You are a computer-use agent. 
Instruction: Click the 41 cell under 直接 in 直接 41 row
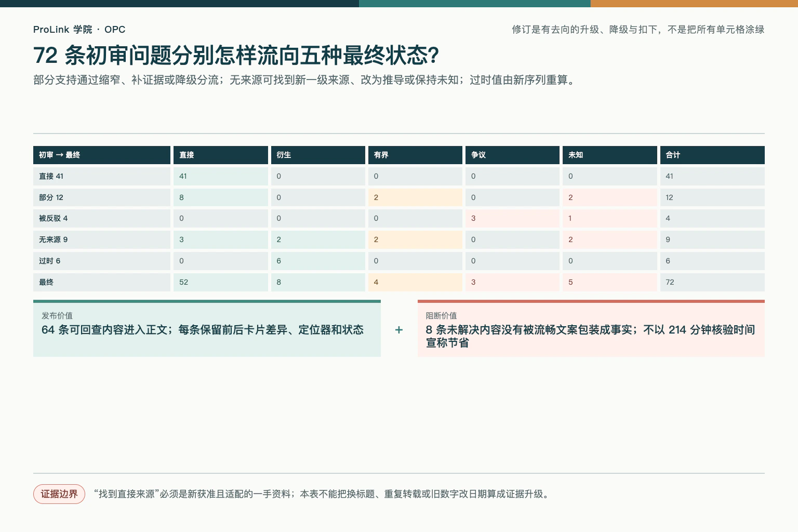coord(220,176)
